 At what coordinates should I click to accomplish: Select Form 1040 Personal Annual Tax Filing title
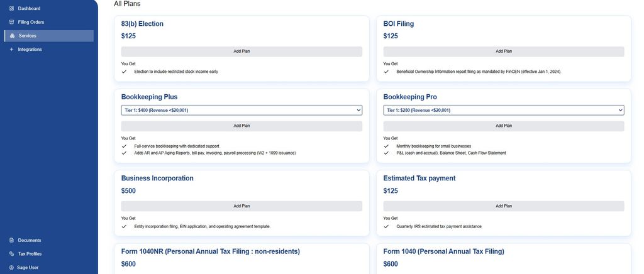pos(443,251)
